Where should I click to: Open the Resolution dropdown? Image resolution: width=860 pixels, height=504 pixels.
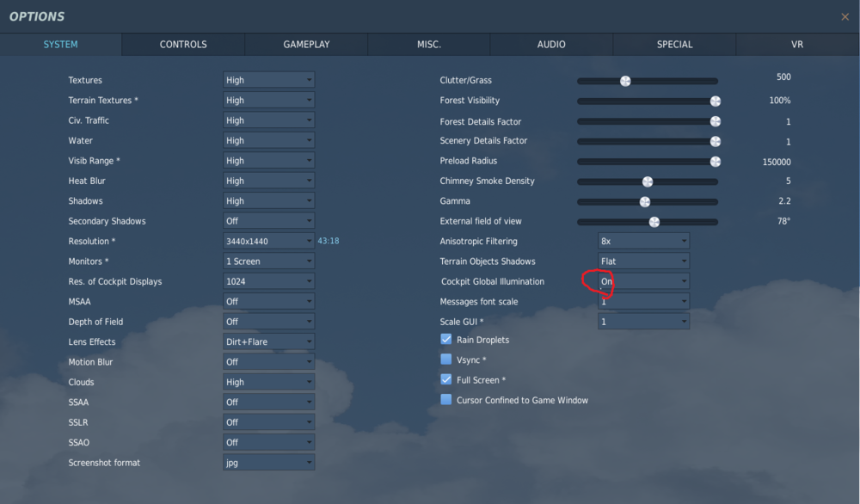268,241
